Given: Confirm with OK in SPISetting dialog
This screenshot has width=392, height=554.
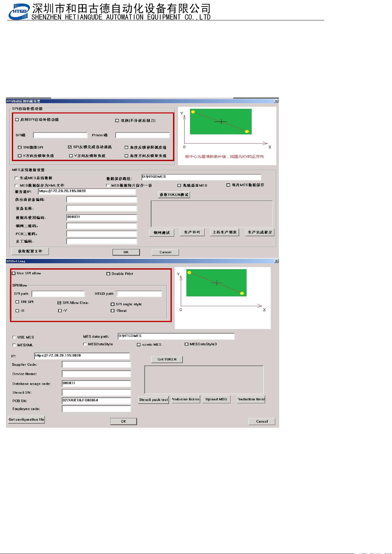Looking at the screenshot, I should tap(124, 422).
